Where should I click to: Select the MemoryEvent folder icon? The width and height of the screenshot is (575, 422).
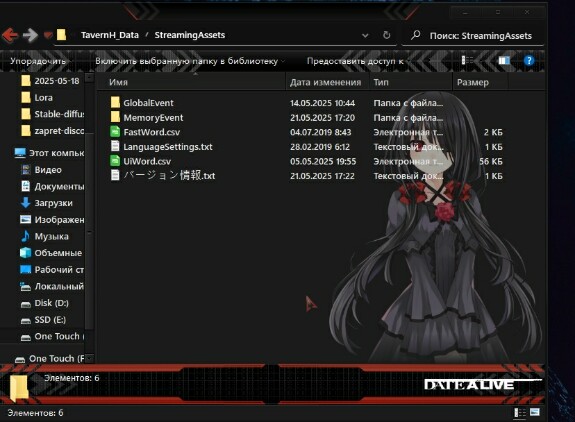115,117
